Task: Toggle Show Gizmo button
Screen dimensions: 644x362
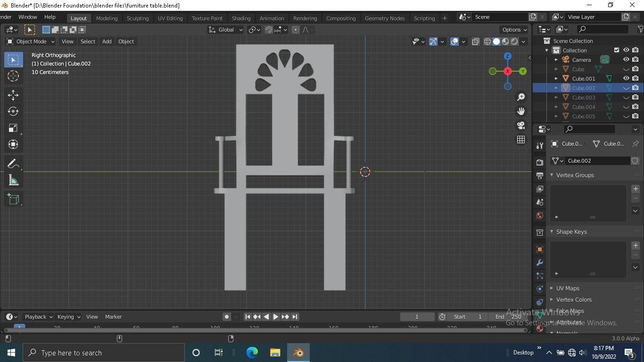Action: [433, 41]
